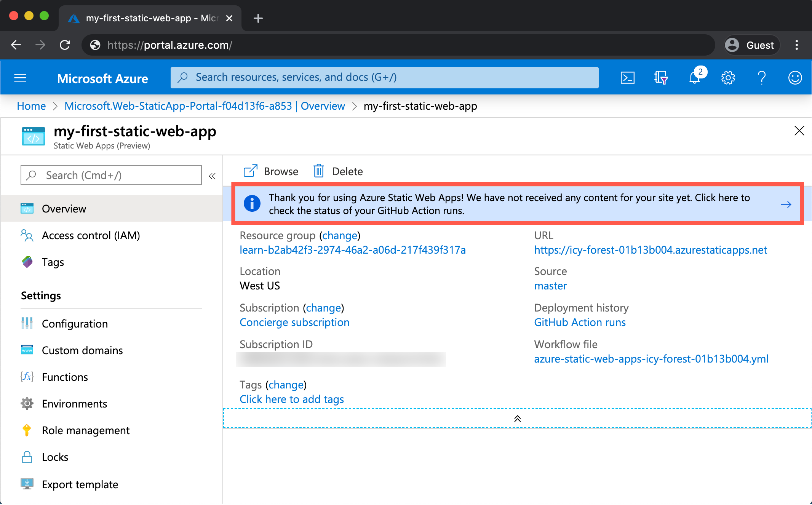Viewport: 812px width, 505px height.
Task: Click the West US location value
Action: click(260, 286)
